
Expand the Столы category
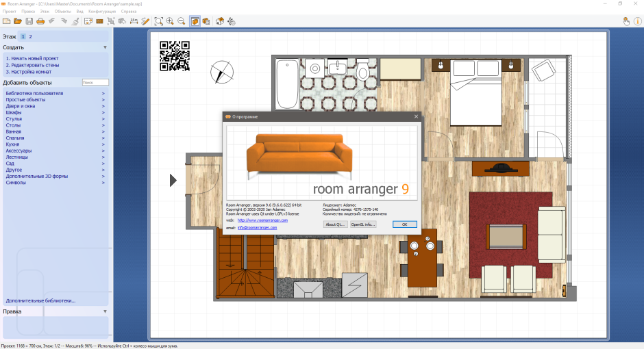pos(55,125)
